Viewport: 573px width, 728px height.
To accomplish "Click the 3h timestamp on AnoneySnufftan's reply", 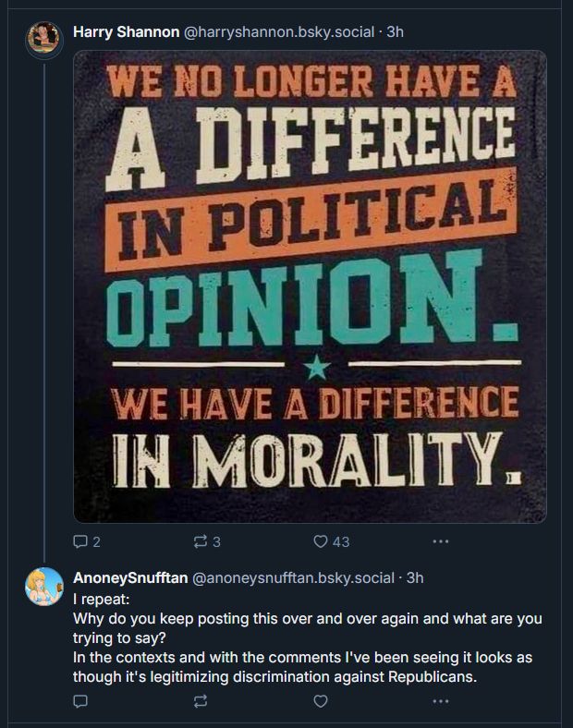I will (415, 578).
